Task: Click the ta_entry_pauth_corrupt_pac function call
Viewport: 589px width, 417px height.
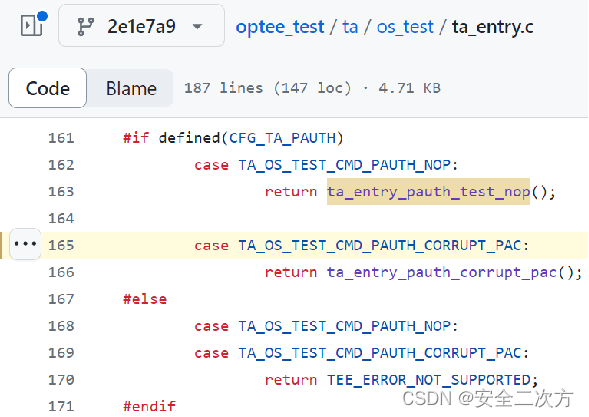Action: pyautogui.click(x=442, y=272)
